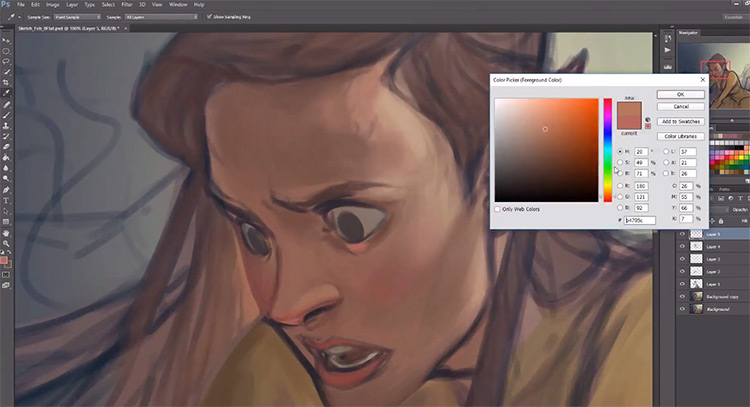
Task: Switch to the Navigator panel tab
Action: [688, 33]
